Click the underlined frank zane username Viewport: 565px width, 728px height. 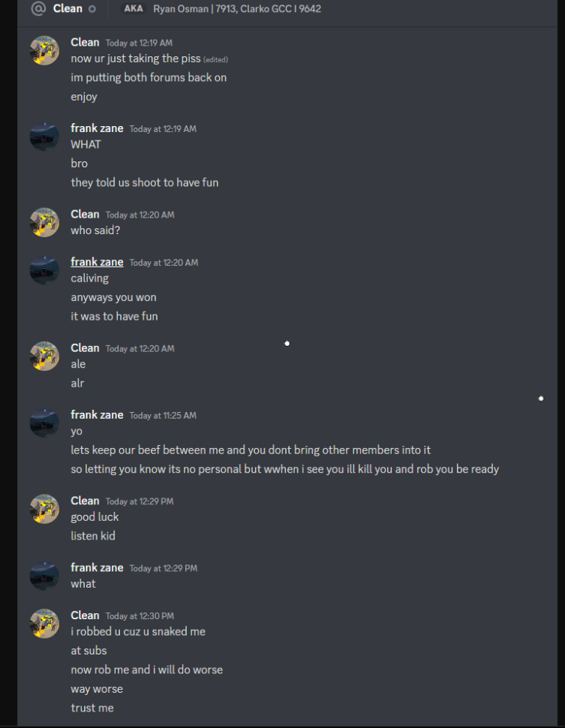tap(97, 262)
